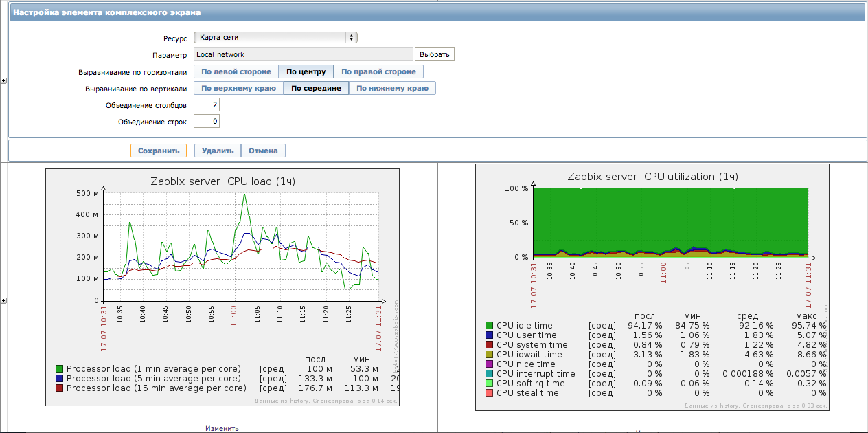Click the Local network parameter field
Screen dimensions: 868x433
[x=303, y=54]
